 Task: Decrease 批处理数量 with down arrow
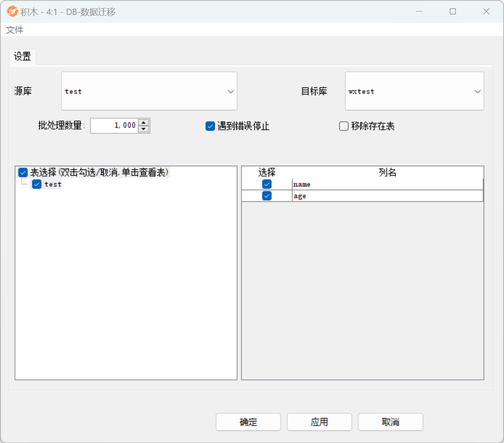pyautogui.click(x=144, y=129)
